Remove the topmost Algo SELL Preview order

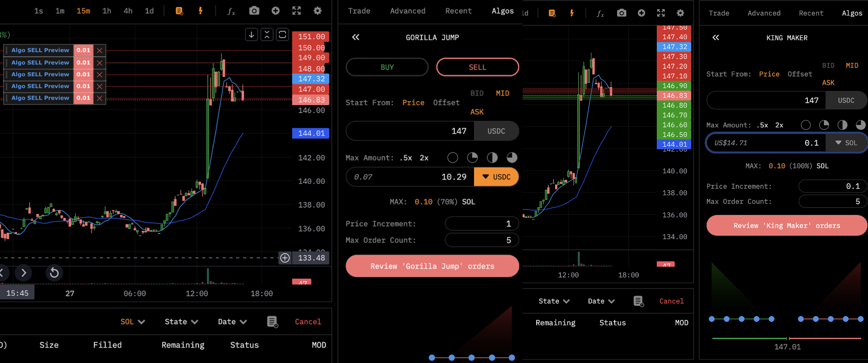tap(99, 50)
